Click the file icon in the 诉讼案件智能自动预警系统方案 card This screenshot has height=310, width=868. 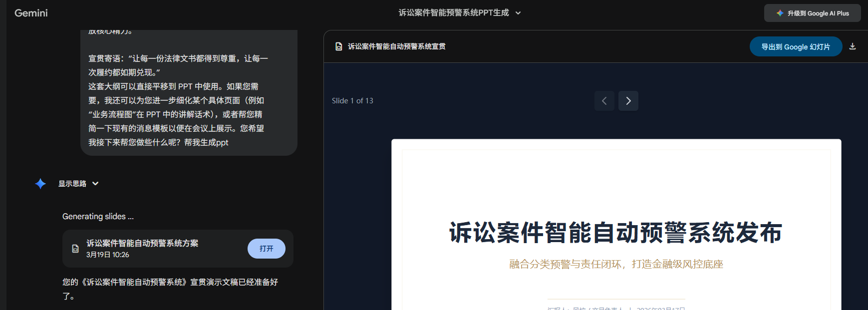(x=75, y=249)
